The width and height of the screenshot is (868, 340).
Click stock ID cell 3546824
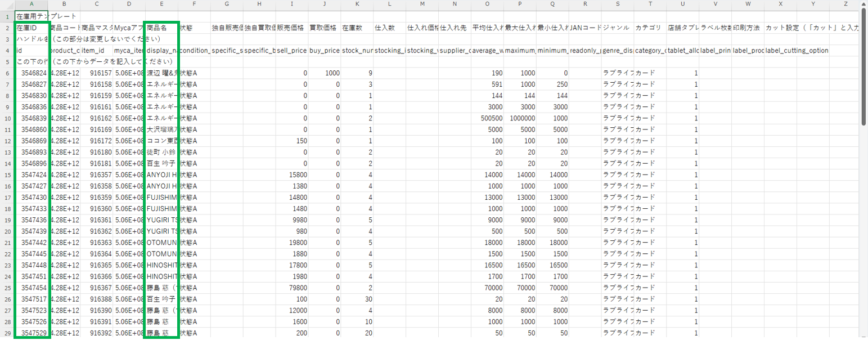(32, 73)
